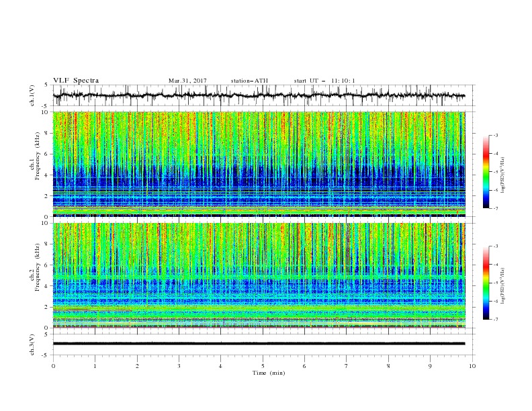Click the "5" volt tick on ch.3(V) axis
This screenshot has width=532, height=411.
[x=46, y=334]
